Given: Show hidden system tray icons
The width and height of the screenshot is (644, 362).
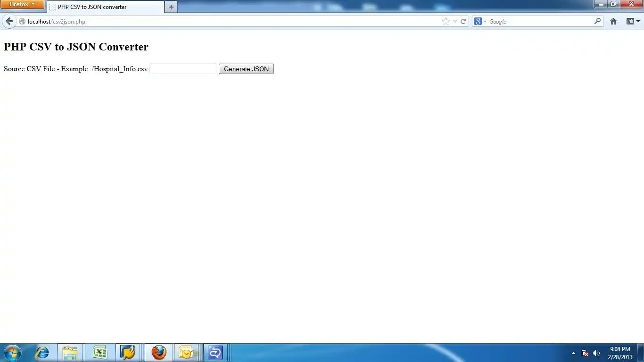Looking at the screenshot, I should point(573,353).
